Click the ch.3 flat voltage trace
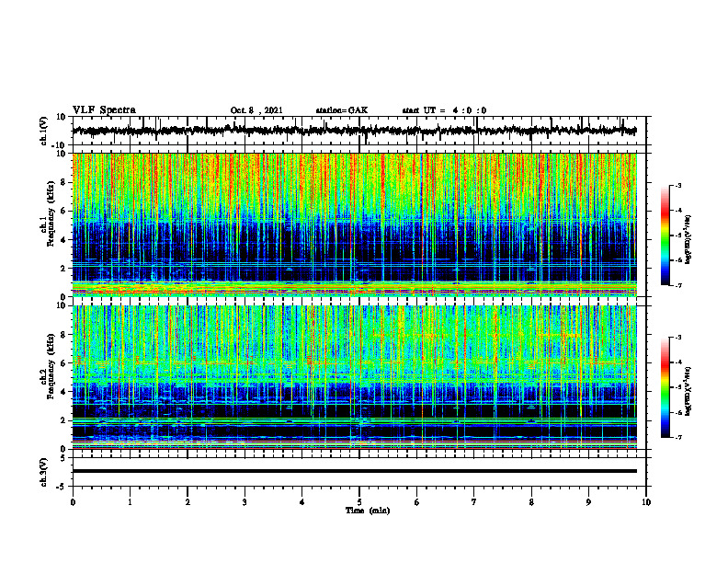 click(x=354, y=471)
